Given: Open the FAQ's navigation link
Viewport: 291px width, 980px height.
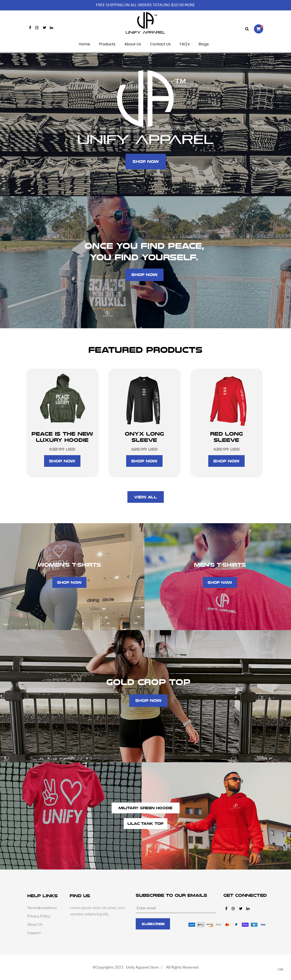Looking at the screenshot, I should coord(185,44).
